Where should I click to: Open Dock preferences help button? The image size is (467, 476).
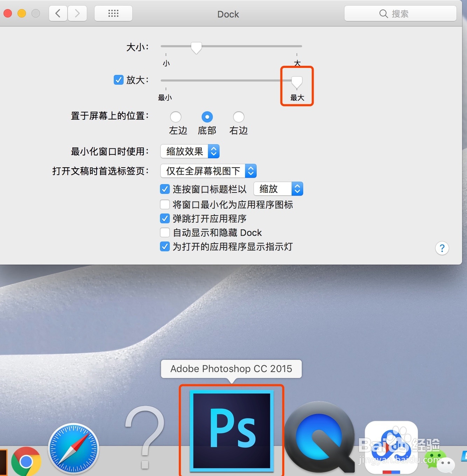(442, 249)
